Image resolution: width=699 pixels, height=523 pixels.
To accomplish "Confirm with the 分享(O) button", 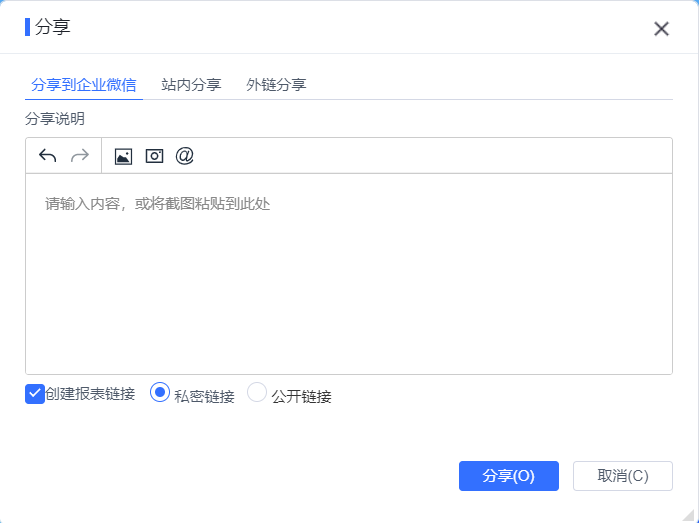I will coord(509,476).
